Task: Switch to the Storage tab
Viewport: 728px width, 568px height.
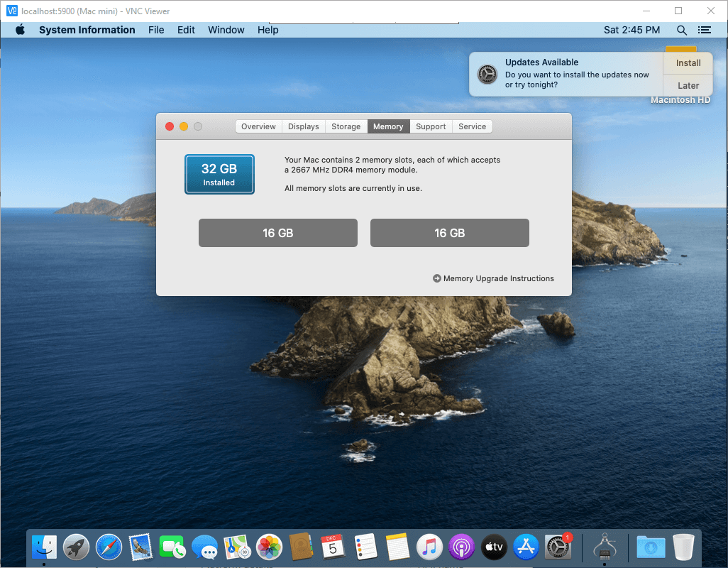Action: coord(346,126)
